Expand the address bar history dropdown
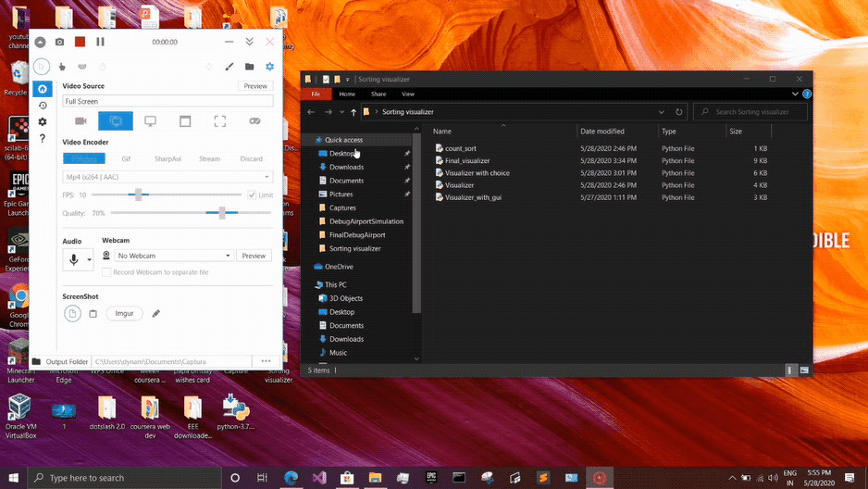This screenshot has width=868, height=489. [661, 112]
